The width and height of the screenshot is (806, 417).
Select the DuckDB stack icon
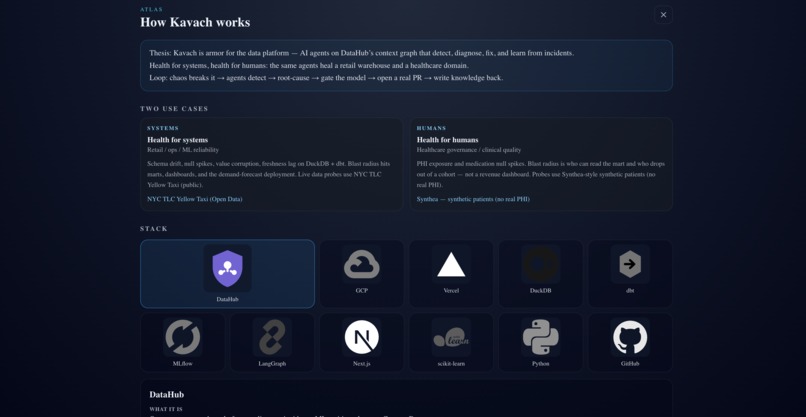tap(540, 264)
